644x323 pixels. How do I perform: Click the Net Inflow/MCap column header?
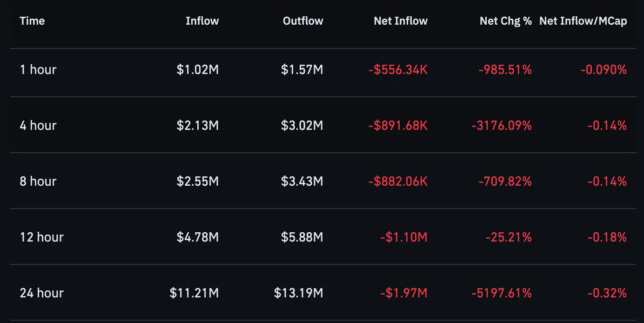(583, 21)
